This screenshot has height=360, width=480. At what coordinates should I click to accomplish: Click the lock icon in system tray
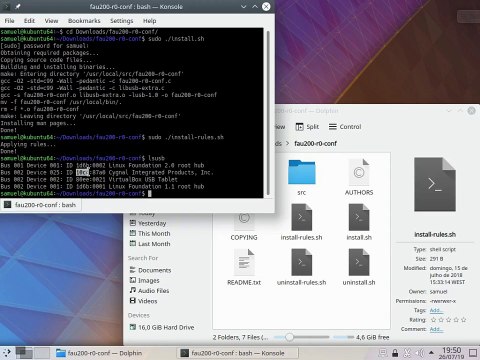click(x=395, y=353)
